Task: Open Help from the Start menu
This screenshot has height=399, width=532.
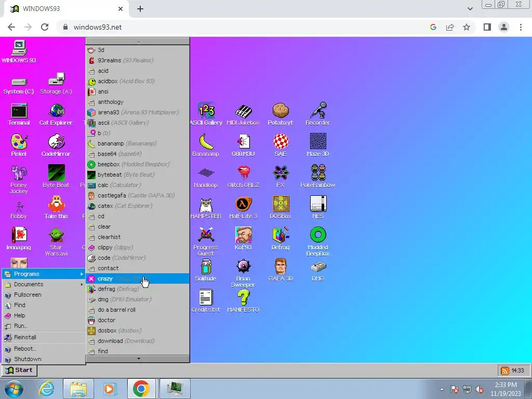Action: [44, 315]
